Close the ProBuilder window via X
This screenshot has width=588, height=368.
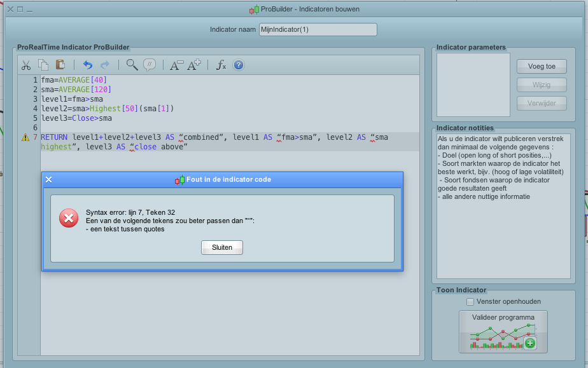click(x=10, y=10)
